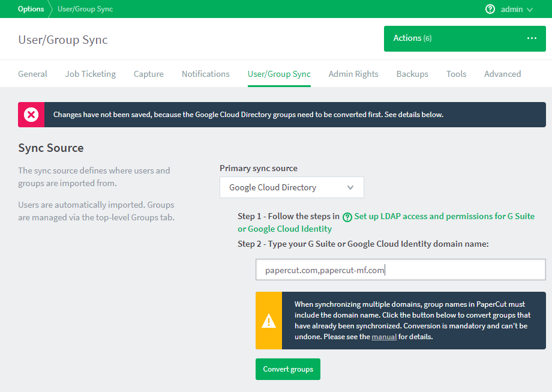Viewport: 552px width, 392px height.
Task: Switch to the Advanced tab
Action: click(x=502, y=74)
